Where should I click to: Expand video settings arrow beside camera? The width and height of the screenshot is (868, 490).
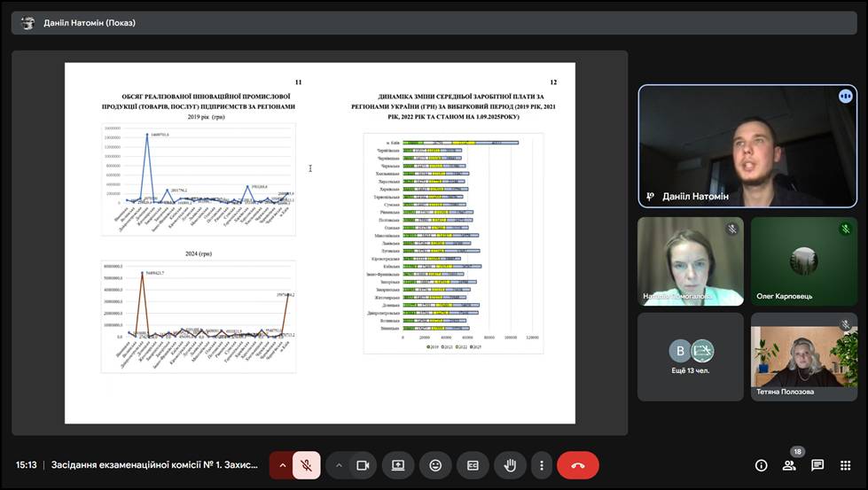point(339,465)
